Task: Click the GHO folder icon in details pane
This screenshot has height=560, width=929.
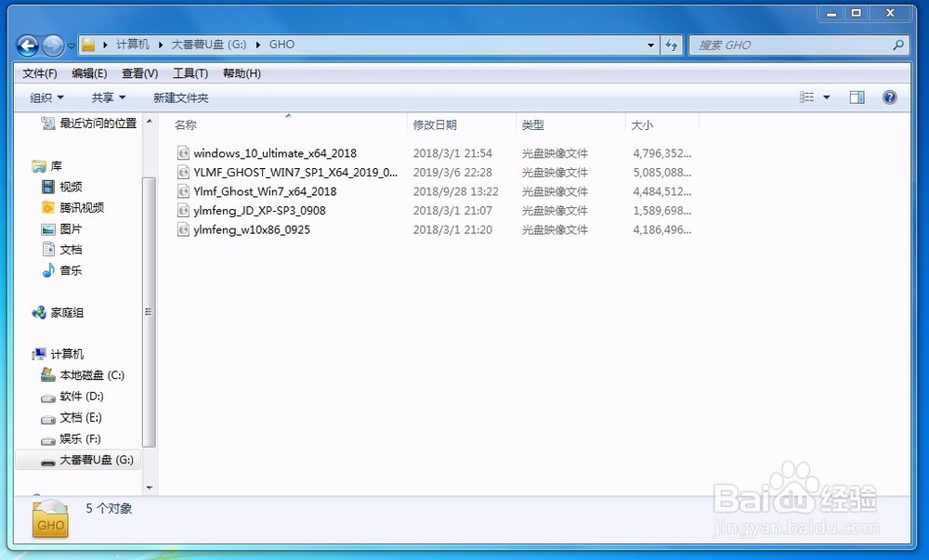Action: [50, 520]
